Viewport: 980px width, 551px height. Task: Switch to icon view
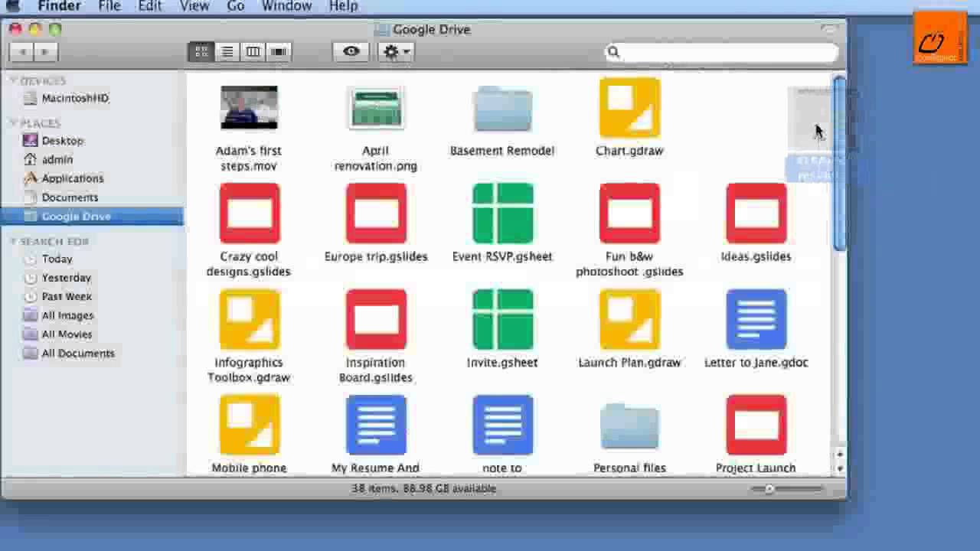pyautogui.click(x=201, y=51)
